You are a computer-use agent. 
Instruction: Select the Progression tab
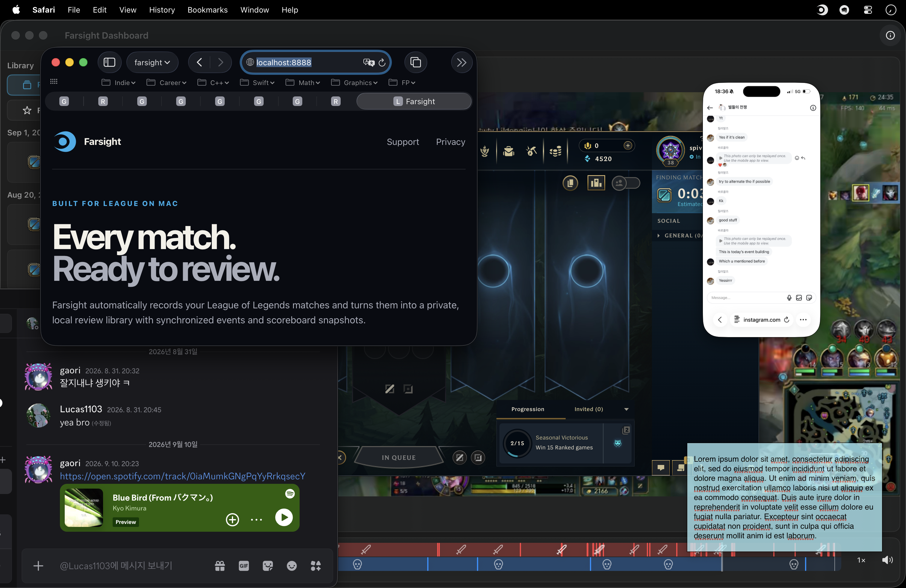(x=528, y=409)
